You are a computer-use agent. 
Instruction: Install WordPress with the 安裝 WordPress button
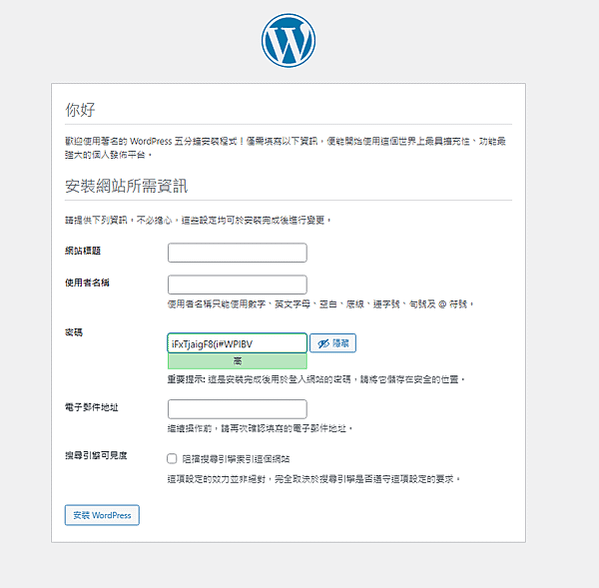102,515
